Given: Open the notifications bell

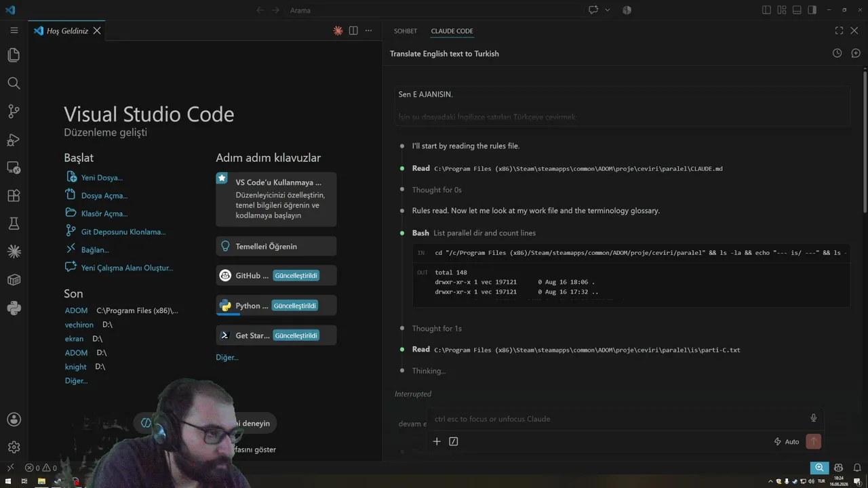Looking at the screenshot, I should click(x=856, y=468).
